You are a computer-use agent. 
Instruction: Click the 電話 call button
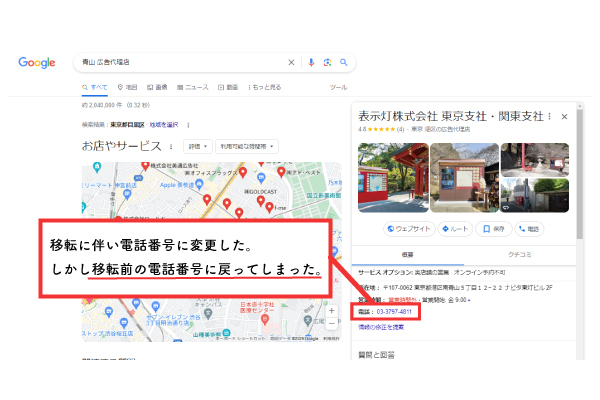click(529, 229)
